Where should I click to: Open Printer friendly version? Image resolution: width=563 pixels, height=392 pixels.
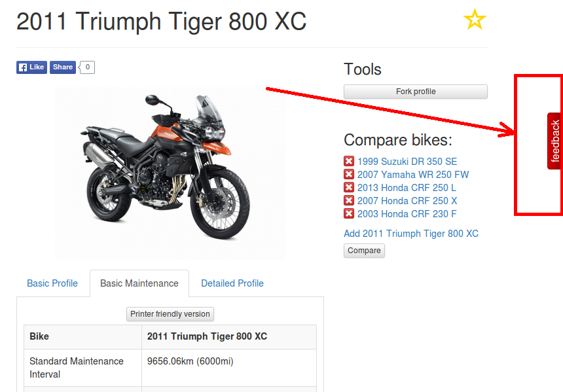(170, 314)
